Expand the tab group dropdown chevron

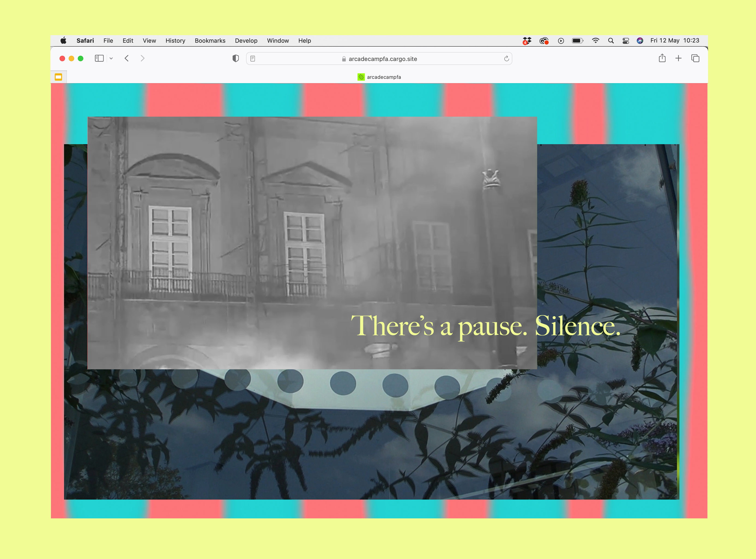coord(111,59)
